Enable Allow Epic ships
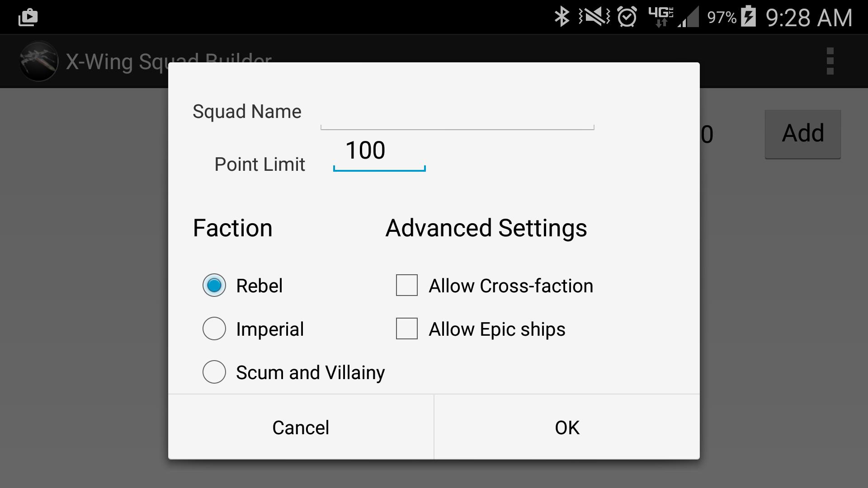 [x=406, y=328]
